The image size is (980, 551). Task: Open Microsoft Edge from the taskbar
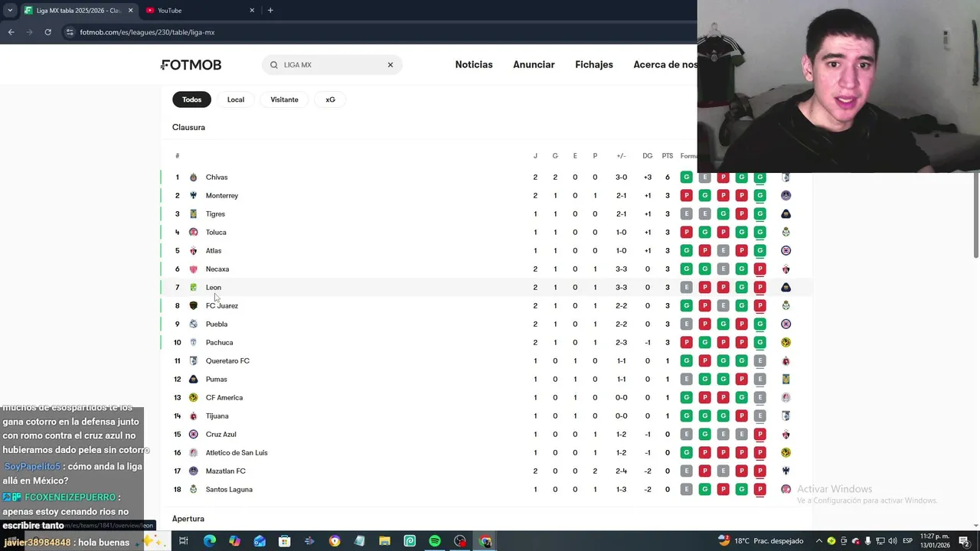[x=209, y=541]
